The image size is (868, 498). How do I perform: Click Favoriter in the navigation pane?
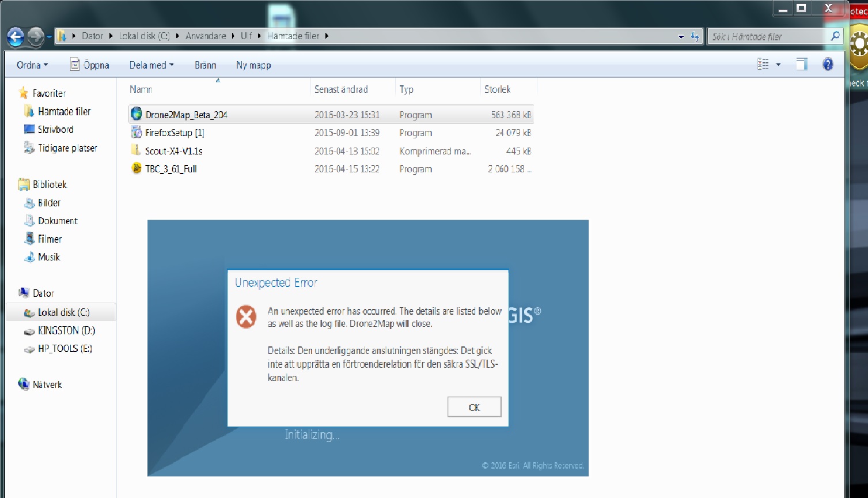click(x=49, y=93)
